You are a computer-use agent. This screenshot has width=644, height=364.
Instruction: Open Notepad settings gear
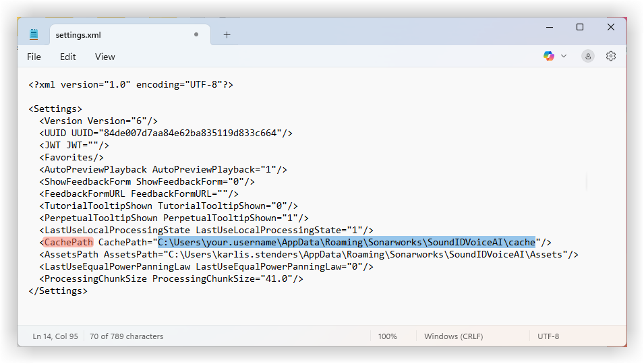(611, 56)
